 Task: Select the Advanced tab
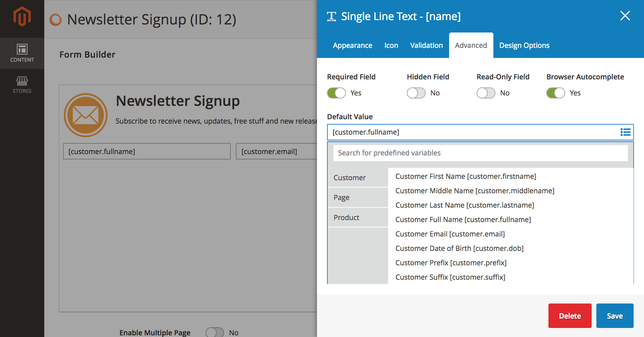tap(471, 45)
